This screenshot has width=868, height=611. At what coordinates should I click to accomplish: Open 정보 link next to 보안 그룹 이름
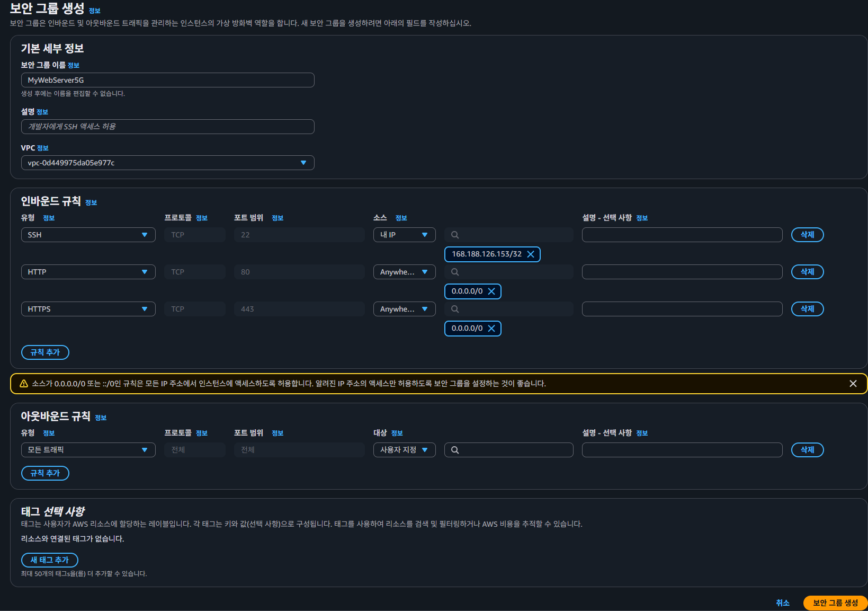coord(74,66)
